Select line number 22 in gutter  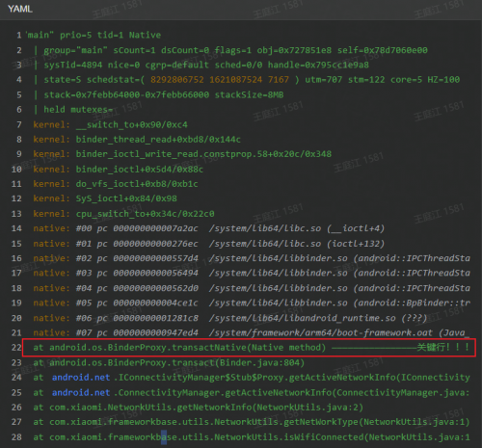pos(16,348)
